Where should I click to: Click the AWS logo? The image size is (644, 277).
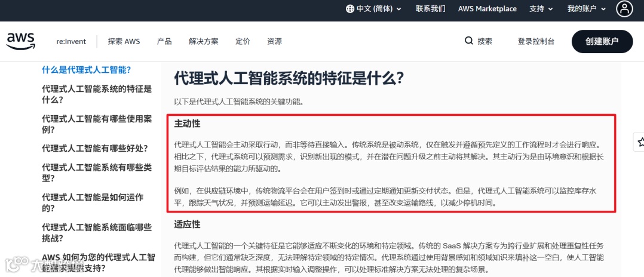[x=21, y=41]
